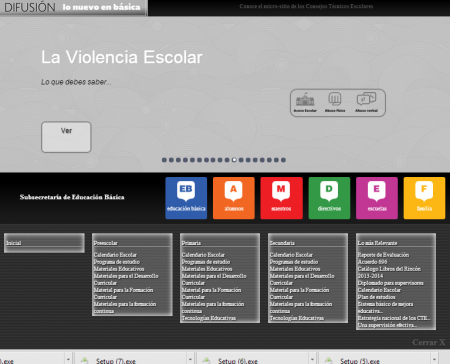Open Reporte de Evaluación link
450x364 pixels.
pos(383,255)
